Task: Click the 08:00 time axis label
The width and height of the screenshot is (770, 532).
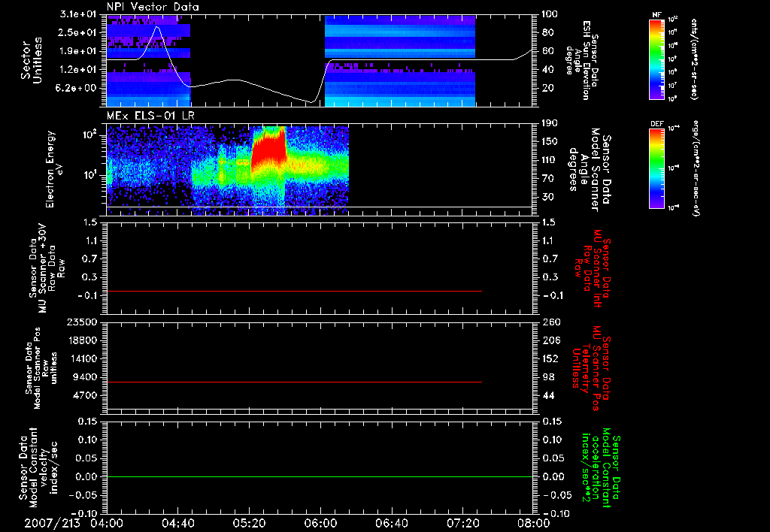Action: pyautogui.click(x=534, y=523)
